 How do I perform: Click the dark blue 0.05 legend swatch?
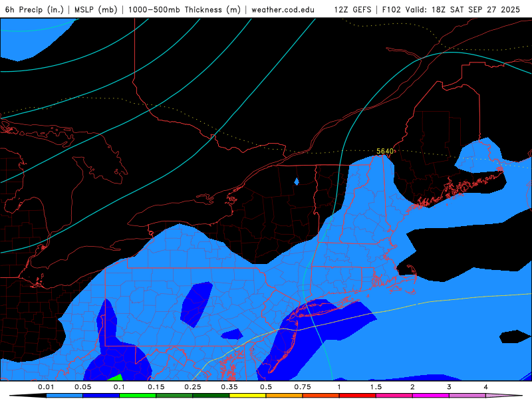(101, 396)
